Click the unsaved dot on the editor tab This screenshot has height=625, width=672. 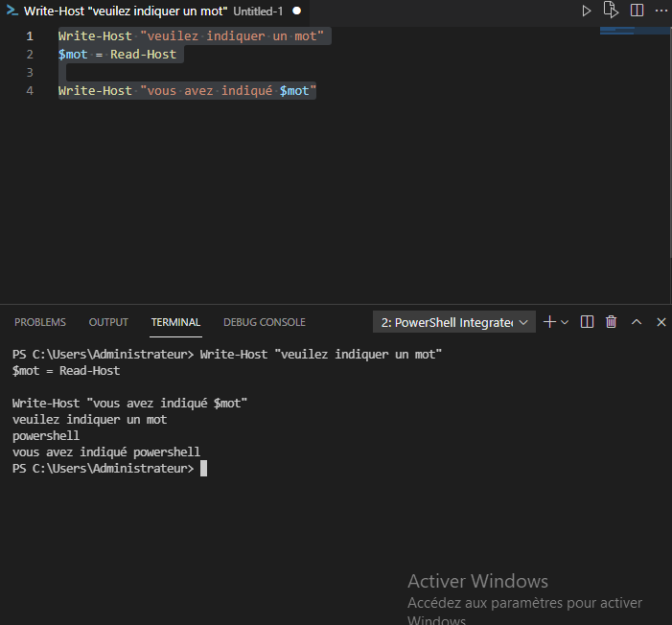click(x=296, y=11)
